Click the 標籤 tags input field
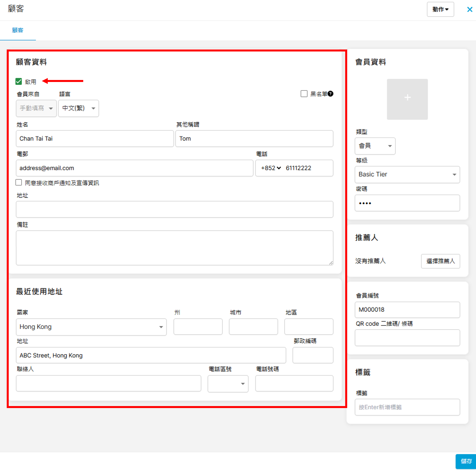The height and width of the screenshot is (470, 476). click(407, 407)
